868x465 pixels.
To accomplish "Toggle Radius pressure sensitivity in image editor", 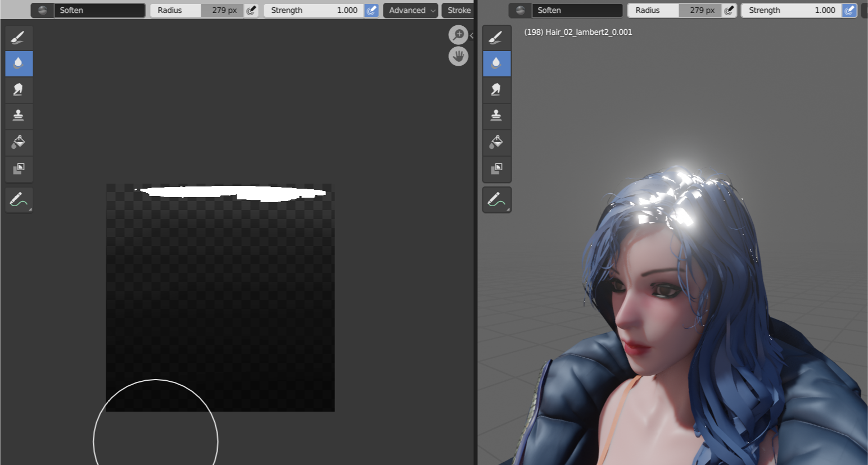I will tap(251, 10).
